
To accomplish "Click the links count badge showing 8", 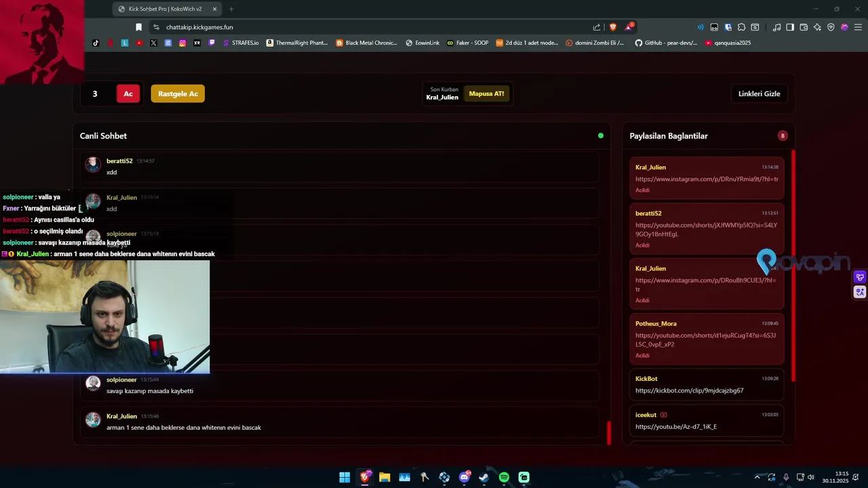I will click(x=783, y=136).
